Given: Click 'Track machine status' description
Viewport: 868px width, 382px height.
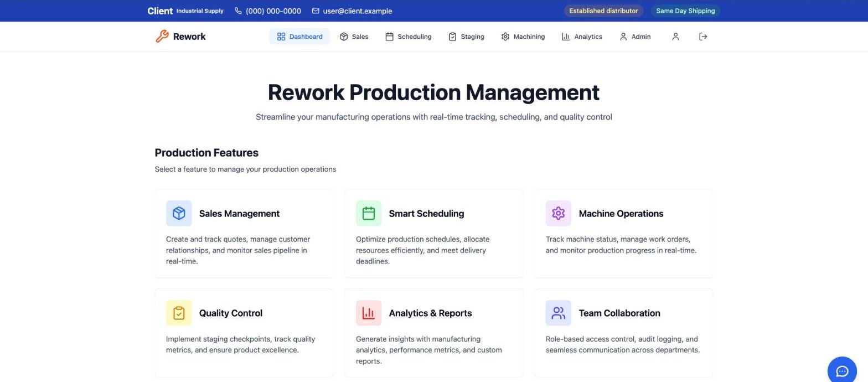Looking at the screenshot, I should tap(621, 245).
